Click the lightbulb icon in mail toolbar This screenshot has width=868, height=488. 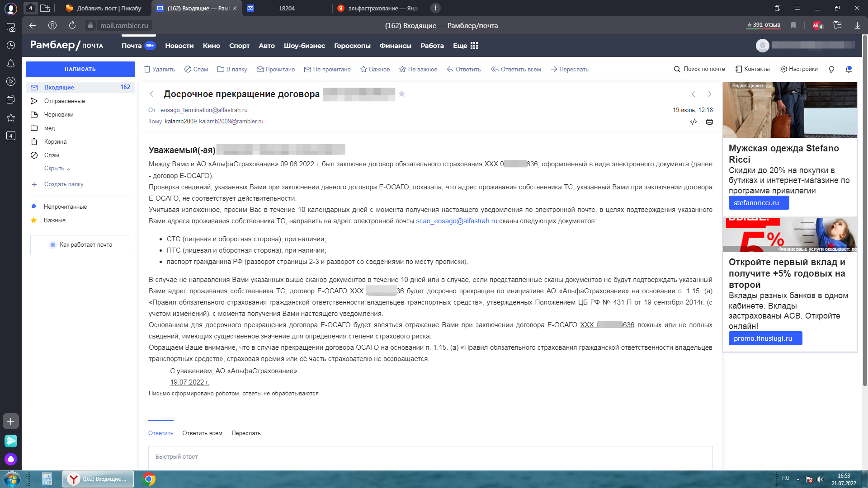tap(831, 69)
